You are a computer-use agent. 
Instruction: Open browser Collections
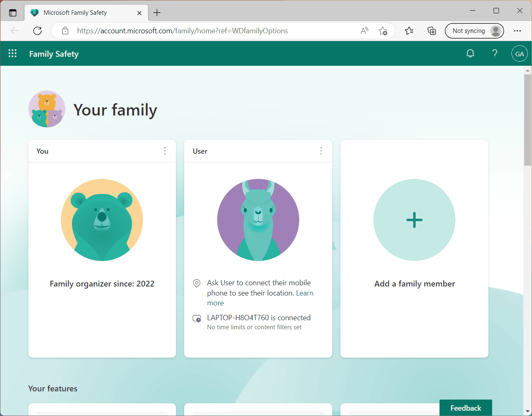(x=432, y=31)
